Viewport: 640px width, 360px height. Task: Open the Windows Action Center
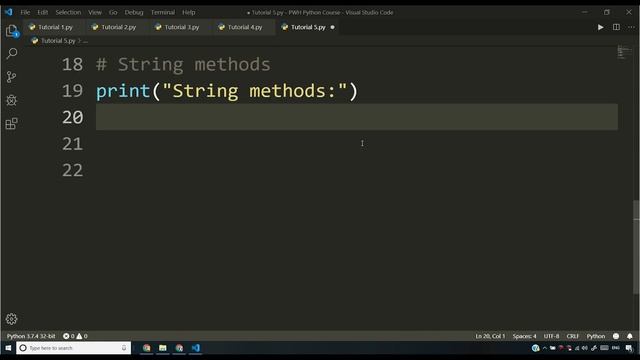[629, 348]
